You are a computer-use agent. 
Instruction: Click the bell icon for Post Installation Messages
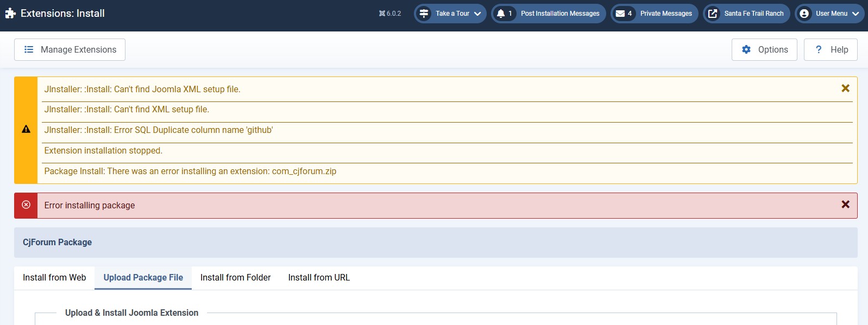(501, 14)
